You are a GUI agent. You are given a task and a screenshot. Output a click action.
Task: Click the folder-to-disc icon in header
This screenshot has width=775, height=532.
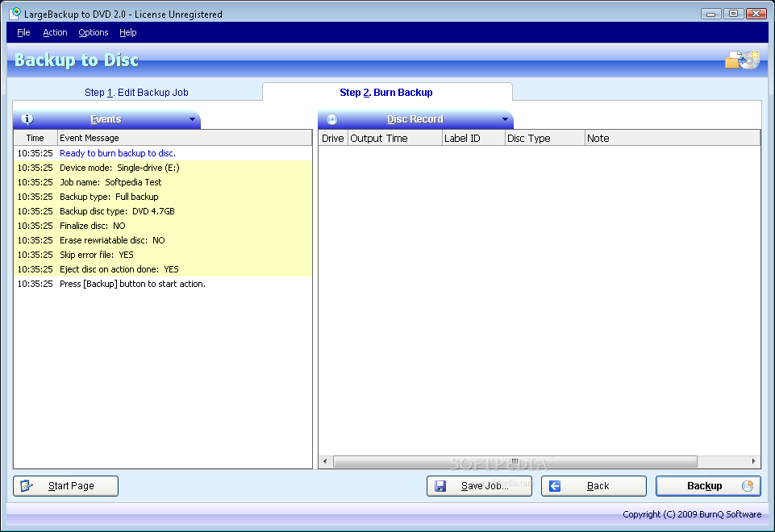point(742,60)
